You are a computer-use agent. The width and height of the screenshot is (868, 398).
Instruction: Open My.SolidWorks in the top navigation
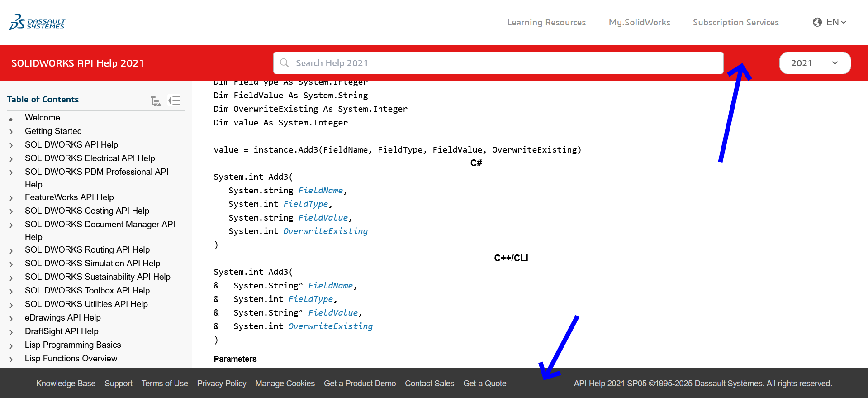639,22
